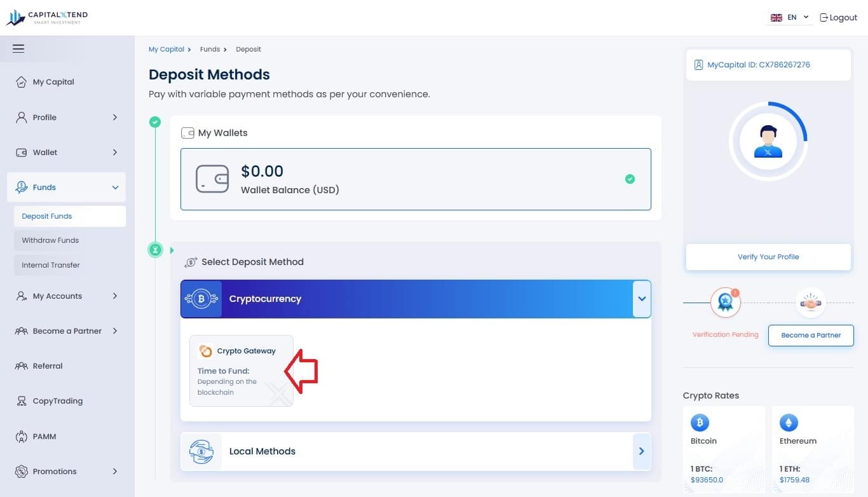This screenshot has width=868, height=497.
Task: Select the wallet balance checkmark
Action: click(x=630, y=179)
